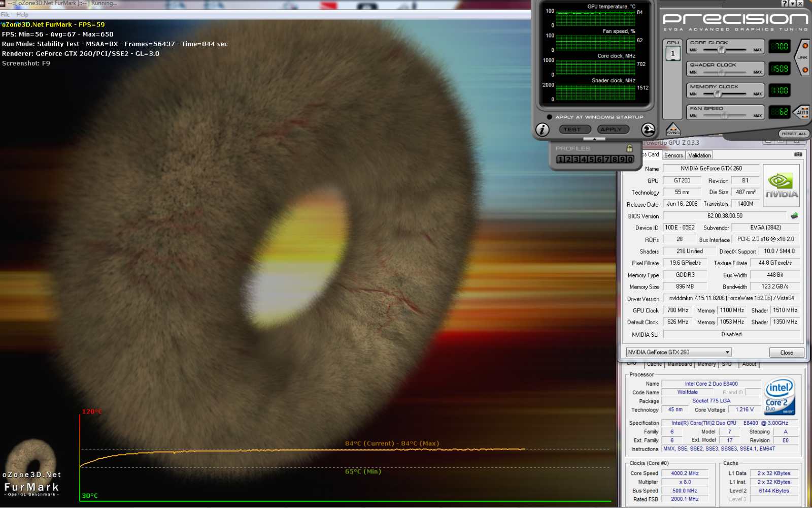Open the CPU-Z About tab

pyautogui.click(x=749, y=364)
